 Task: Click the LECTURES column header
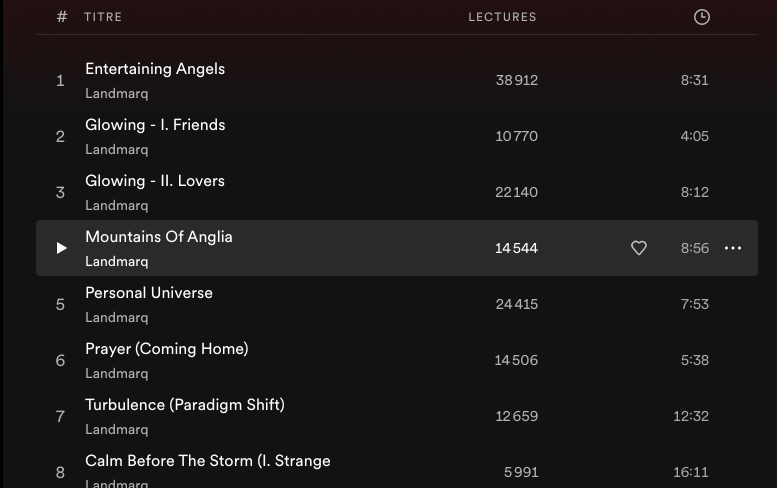coord(502,17)
